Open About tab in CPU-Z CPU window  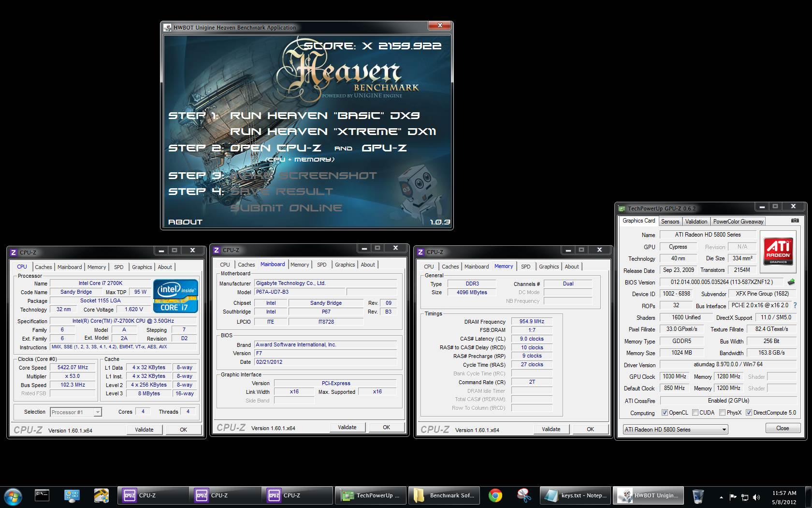tap(165, 267)
